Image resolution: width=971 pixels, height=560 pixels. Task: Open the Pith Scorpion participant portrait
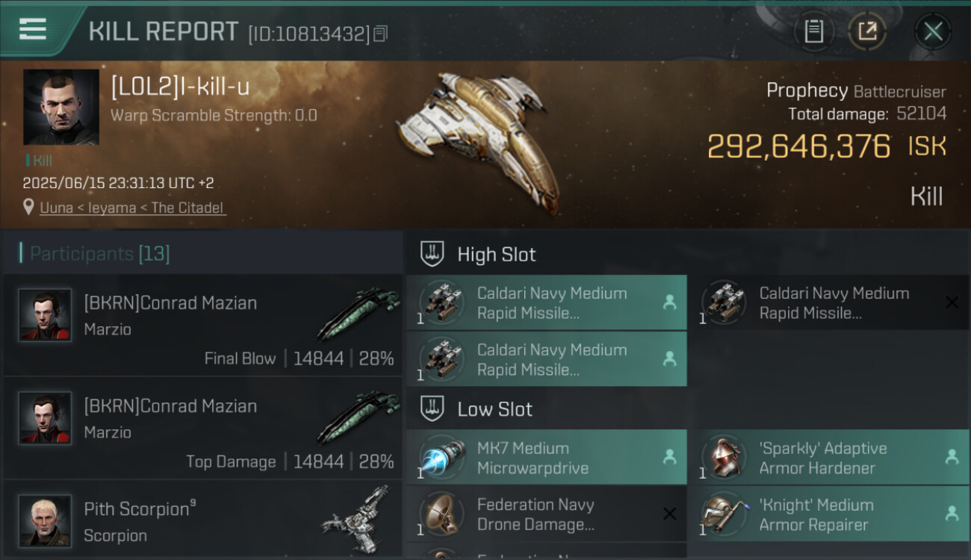click(45, 520)
